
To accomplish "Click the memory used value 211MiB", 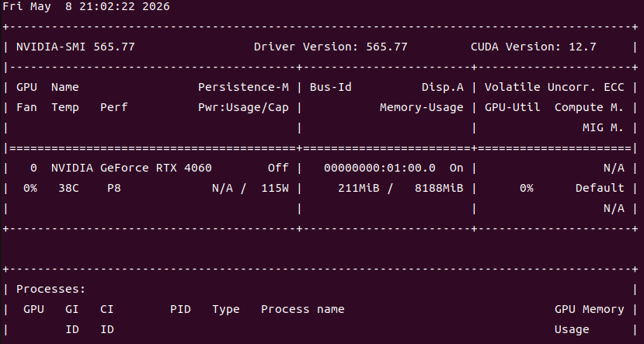I will click(x=359, y=188).
